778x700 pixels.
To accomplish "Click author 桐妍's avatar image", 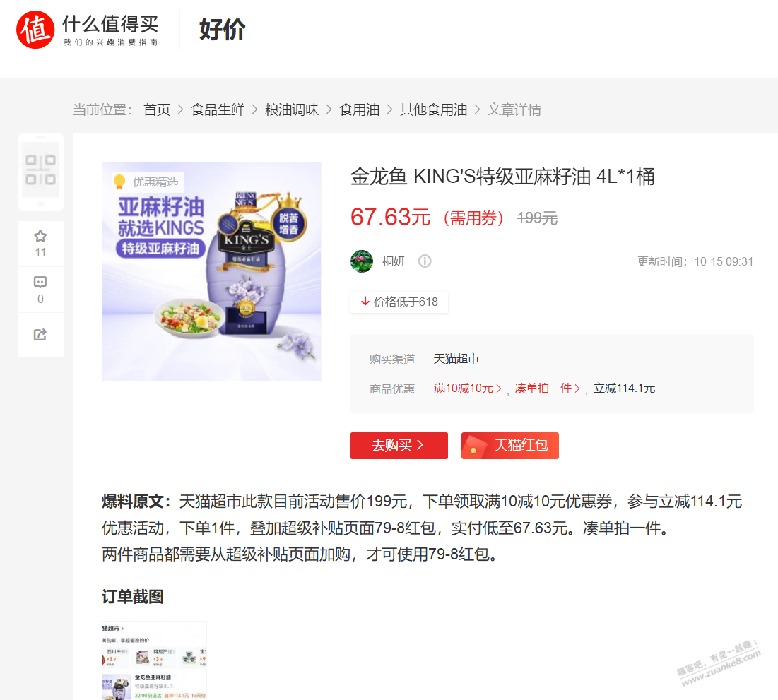I will [x=362, y=261].
